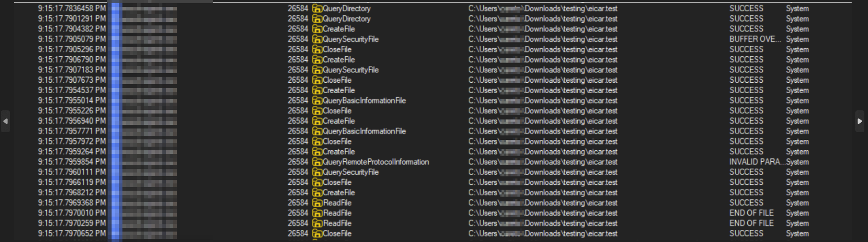Click the CreateFile icon at 9:15:17.7954537 PM
This screenshot has width=868, height=242.
317,90
